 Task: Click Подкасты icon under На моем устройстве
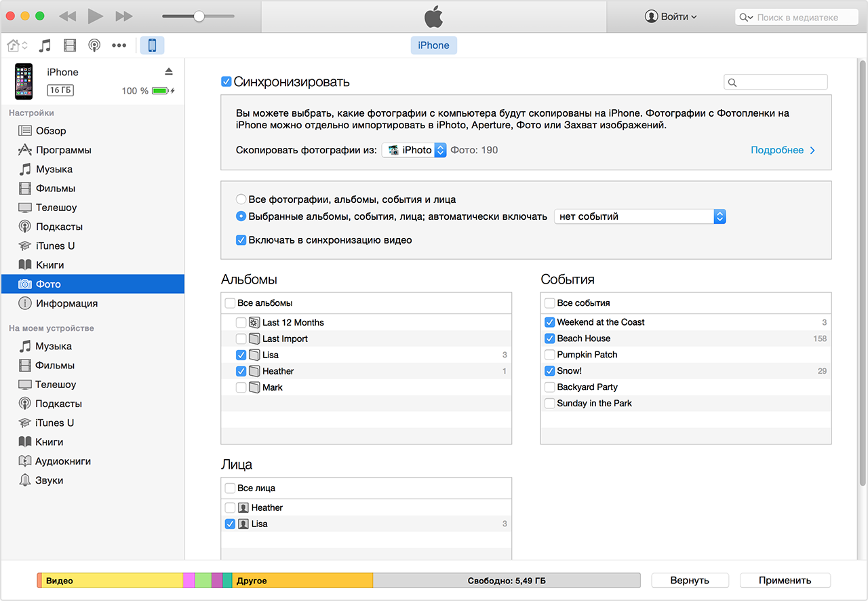(x=25, y=404)
